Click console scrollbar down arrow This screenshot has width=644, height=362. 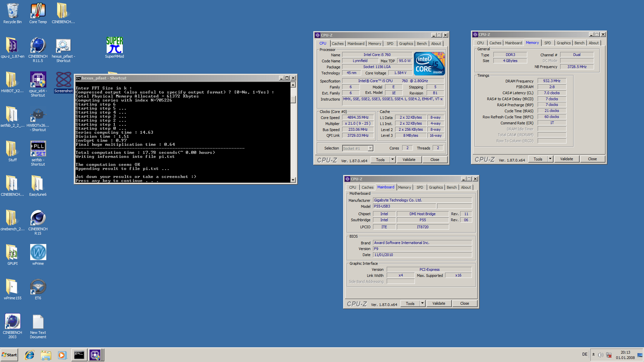point(293,180)
